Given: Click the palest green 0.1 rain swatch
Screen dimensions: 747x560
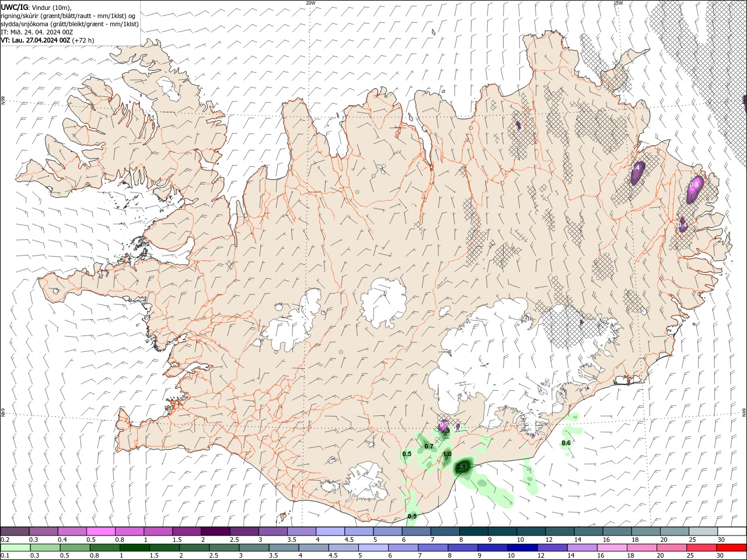Looking at the screenshot, I should click(15, 548).
